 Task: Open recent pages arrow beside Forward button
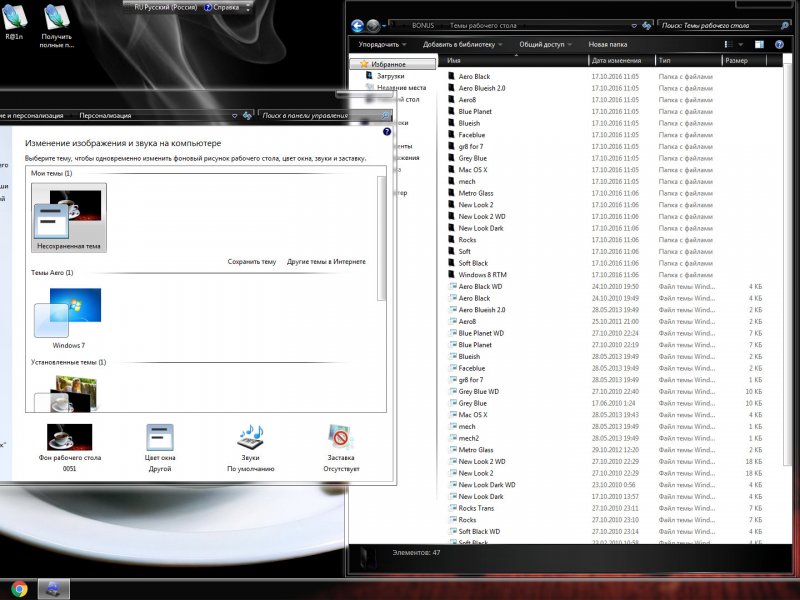pos(384,26)
